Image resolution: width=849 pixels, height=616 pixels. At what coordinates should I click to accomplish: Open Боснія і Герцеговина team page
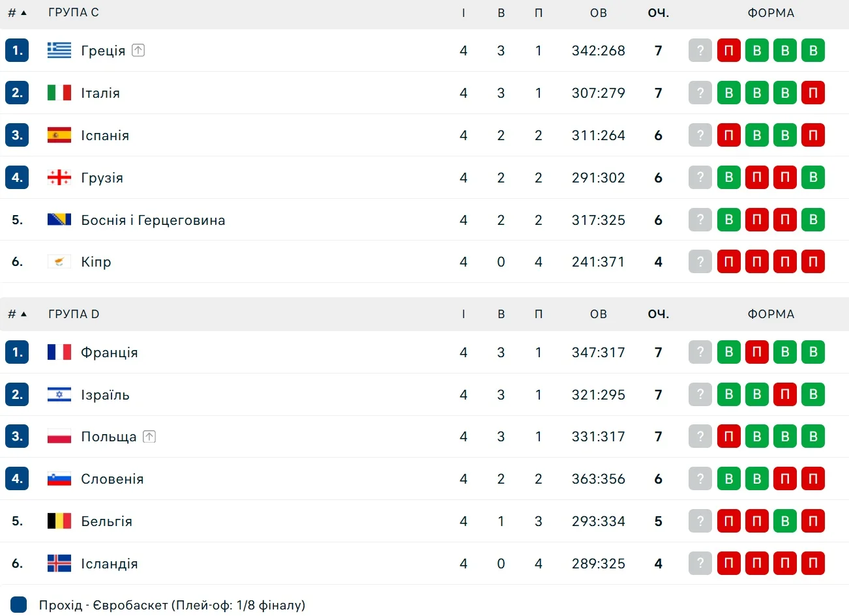pos(153,220)
